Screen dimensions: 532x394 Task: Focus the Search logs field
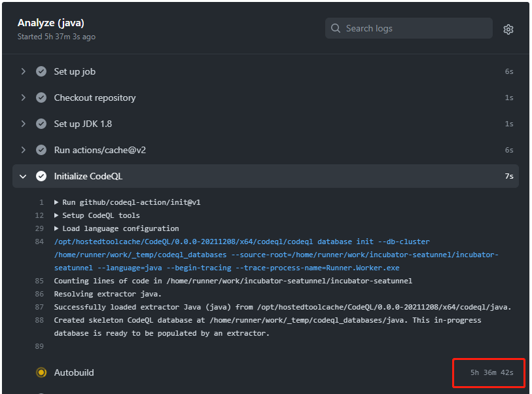[408, 28]
